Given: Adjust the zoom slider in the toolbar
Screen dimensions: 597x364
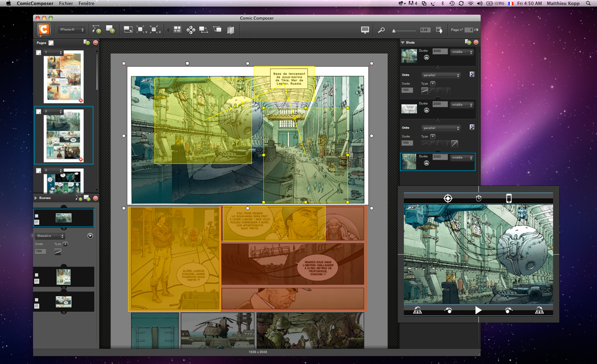Looking at the screenshot, I should pos(404,30).
